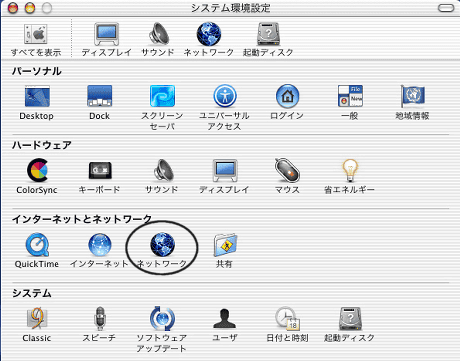Open 起動ディスク in the システム section

tap(350, 318)
